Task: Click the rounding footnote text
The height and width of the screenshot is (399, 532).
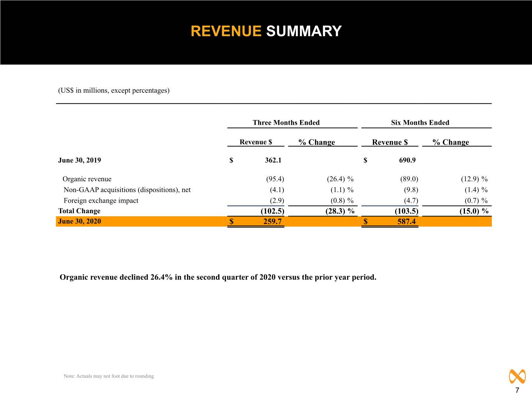Action: pos(109,376)
